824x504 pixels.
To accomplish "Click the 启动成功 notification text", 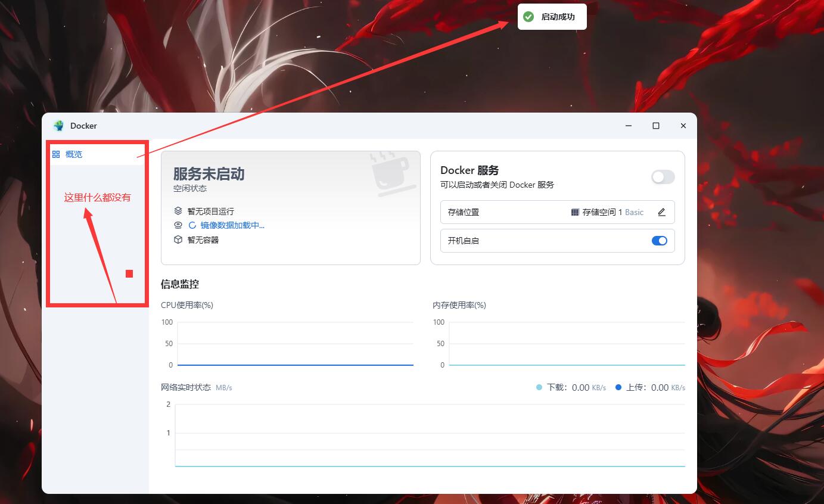I will [x=558, y=17].
